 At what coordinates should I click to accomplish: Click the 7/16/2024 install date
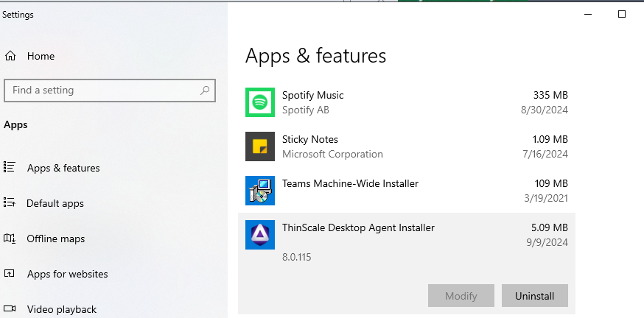(x=545, y=155)
